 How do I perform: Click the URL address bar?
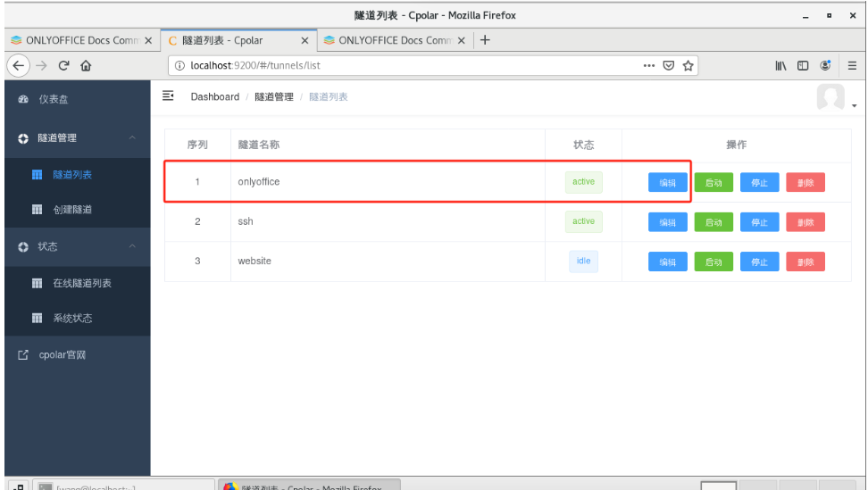click(x=402, y=65)
